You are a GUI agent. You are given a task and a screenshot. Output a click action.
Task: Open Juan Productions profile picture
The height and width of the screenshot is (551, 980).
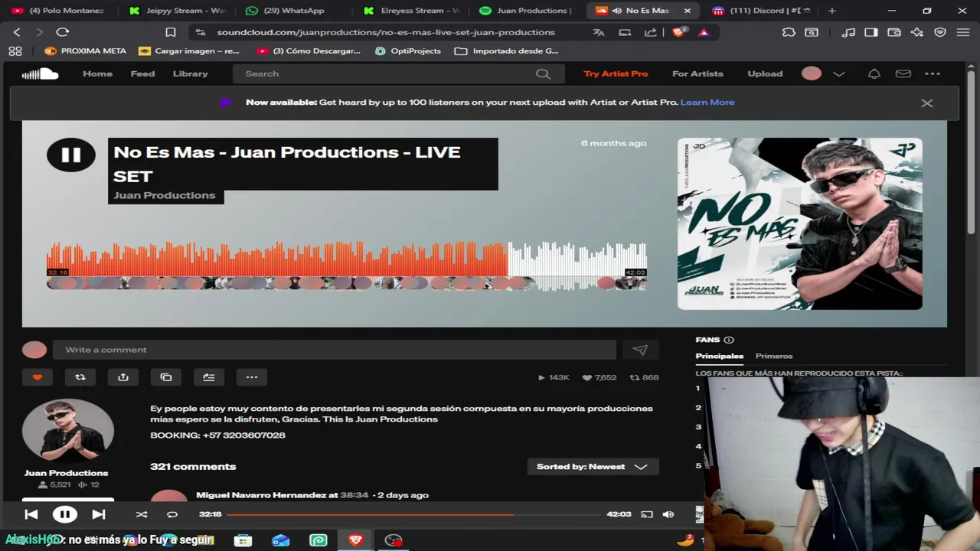(x=68, y=432)
